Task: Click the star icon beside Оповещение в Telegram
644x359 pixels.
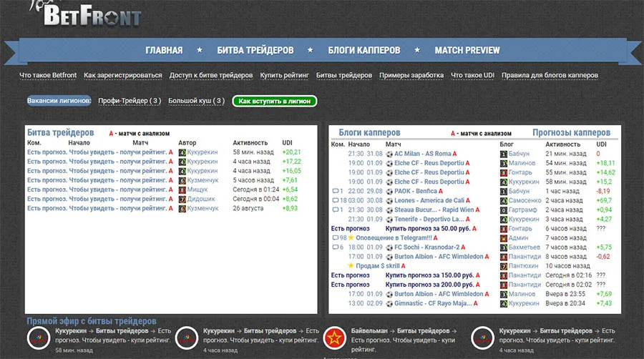Action: (351, 237)
